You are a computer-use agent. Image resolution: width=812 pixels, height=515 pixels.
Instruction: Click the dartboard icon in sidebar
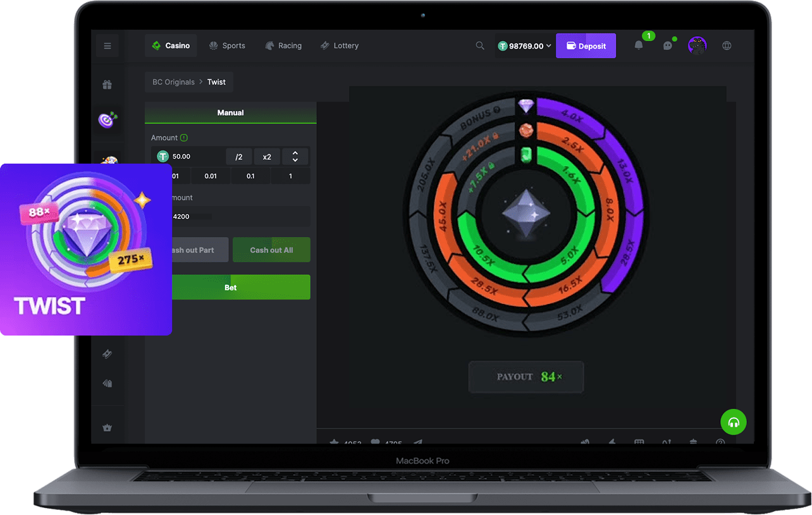108,119
